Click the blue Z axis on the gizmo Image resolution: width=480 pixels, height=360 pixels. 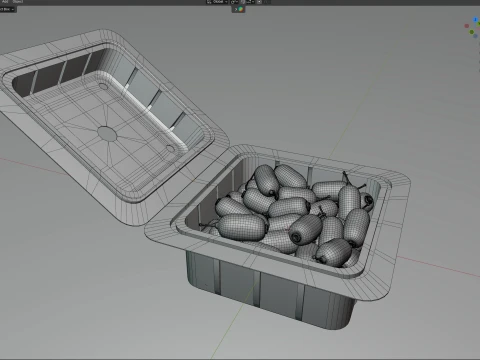point(476,20)
